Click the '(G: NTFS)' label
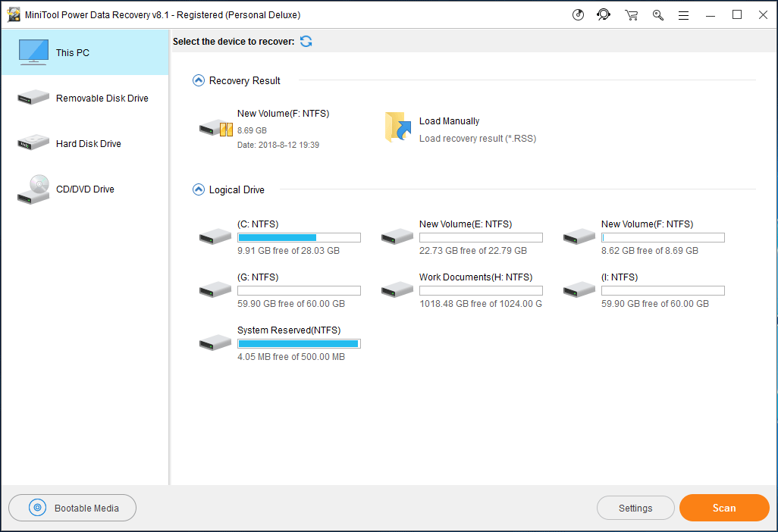The image size is (778, 532). coord(258,277)
